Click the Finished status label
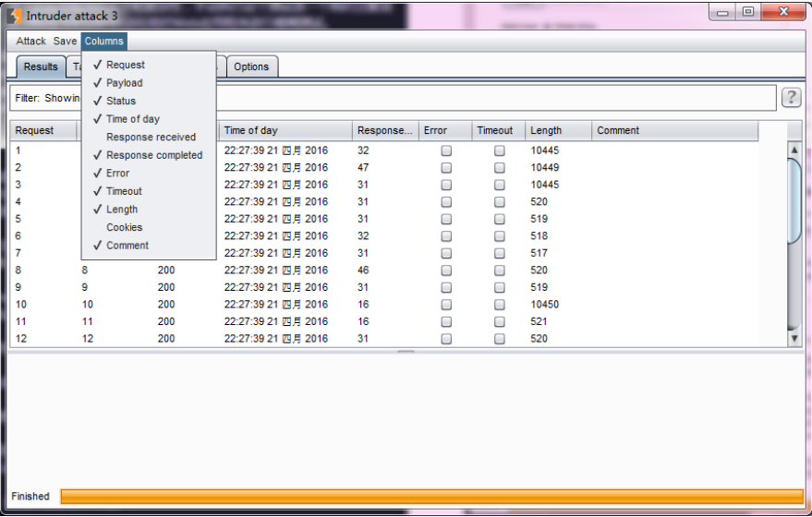812x517 pixels. pyautogui.click(x=30, y=497)
